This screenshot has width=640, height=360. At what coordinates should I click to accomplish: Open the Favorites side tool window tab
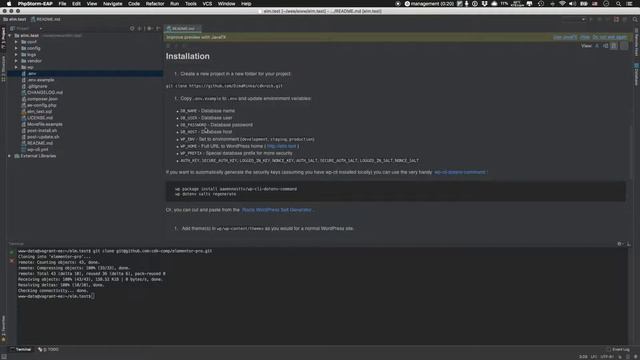pyautogui.click(x=3, y=328)
